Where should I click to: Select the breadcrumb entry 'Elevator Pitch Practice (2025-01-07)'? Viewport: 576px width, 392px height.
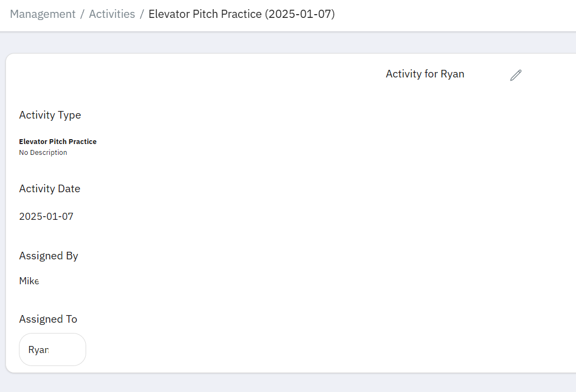242,14
